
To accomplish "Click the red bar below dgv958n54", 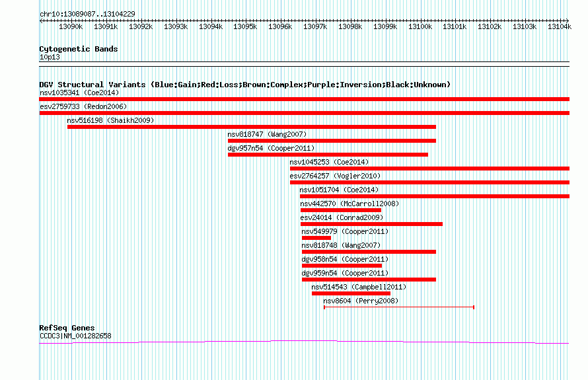I will tap(342, 266).
